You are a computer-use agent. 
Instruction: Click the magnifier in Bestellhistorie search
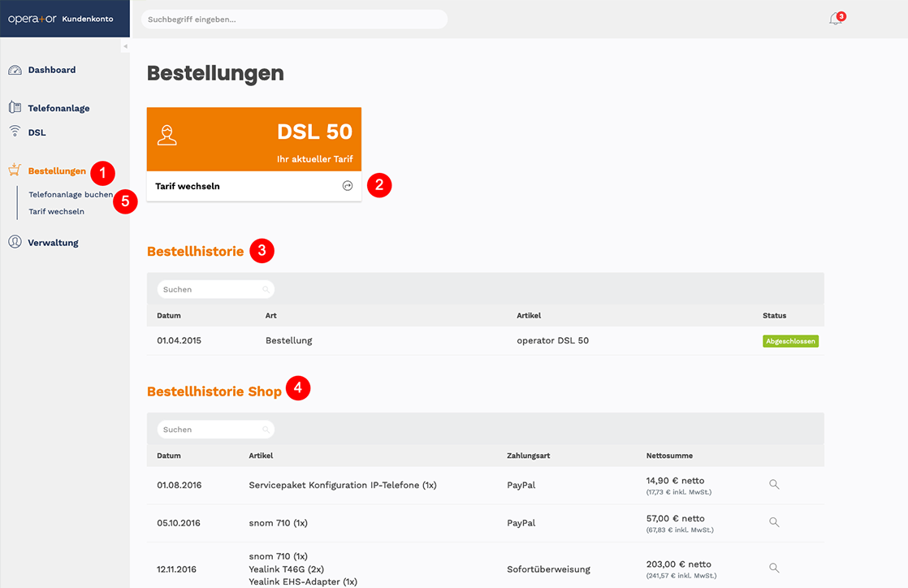266,289
